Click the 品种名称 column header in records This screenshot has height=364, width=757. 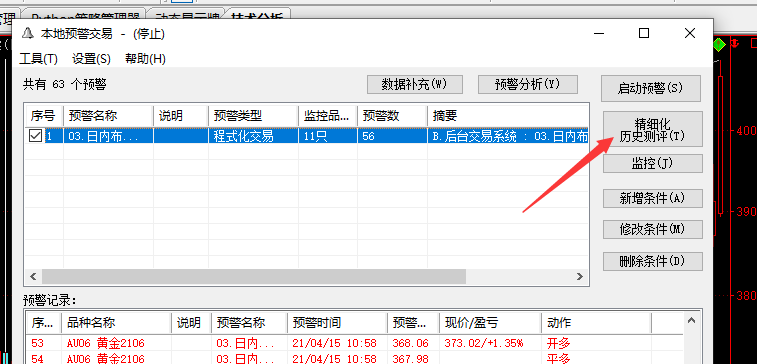tap(116, 322)
